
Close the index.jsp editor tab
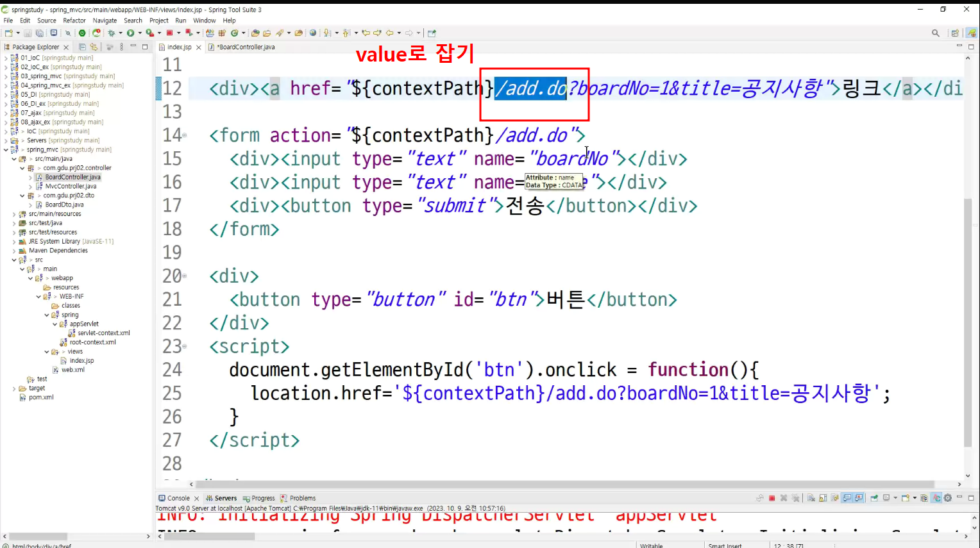click(x=199, y=47)
